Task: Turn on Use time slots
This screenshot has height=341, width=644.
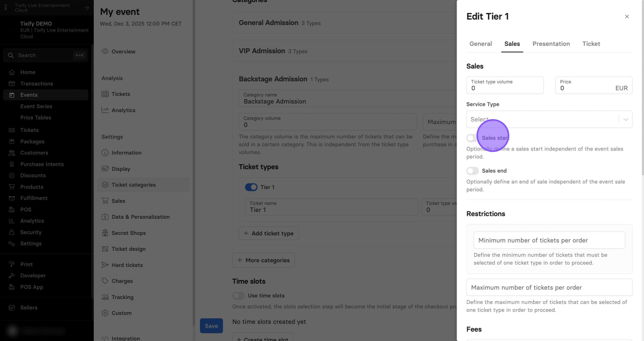Action: [x=238, y=296]
